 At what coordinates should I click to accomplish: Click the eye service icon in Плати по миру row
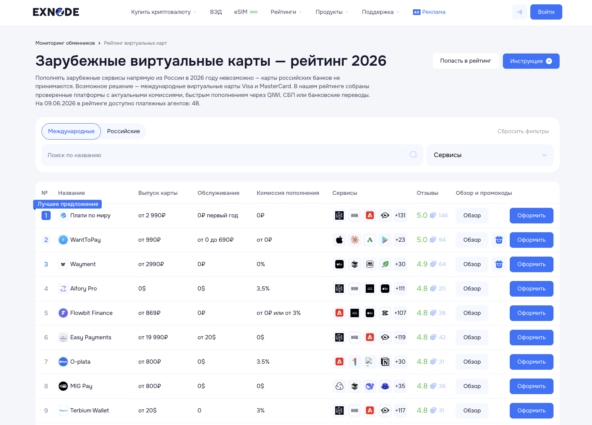pyautogui.click(x=385, y=215)
